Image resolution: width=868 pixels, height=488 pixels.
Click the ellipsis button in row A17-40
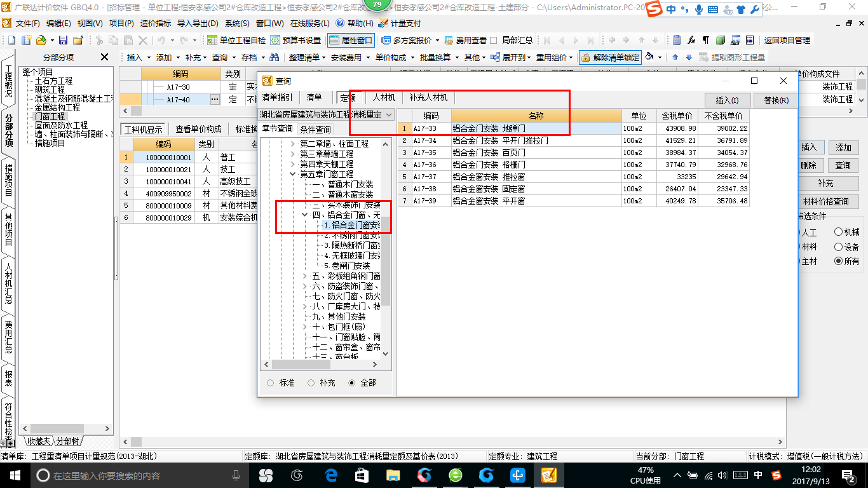(214, 100)
